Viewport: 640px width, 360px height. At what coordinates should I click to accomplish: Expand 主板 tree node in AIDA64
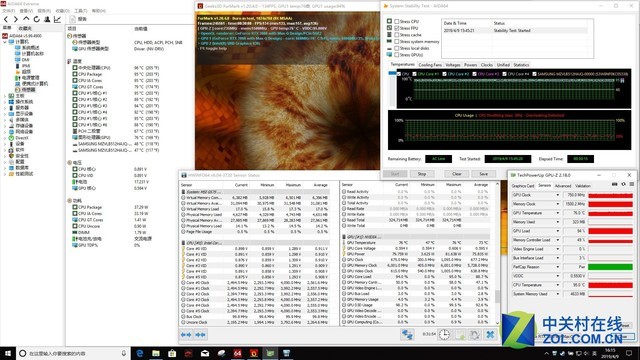coord(5,96)
